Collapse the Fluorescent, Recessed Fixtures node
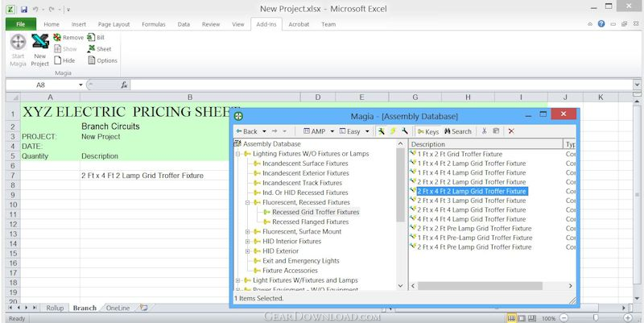644x323 pixels. [248, 202]
